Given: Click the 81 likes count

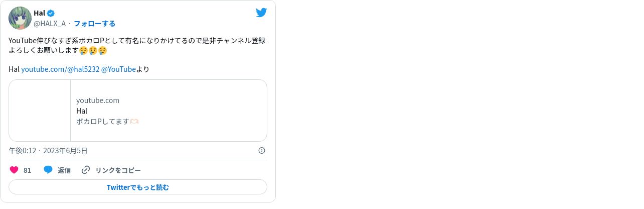Looking at the screenshot, I should click(x=27, y=170).
